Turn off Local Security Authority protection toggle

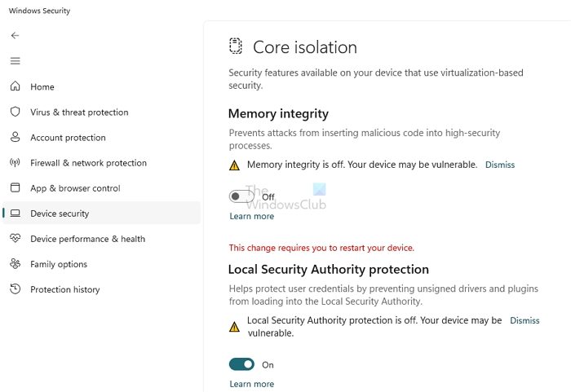[241, 364]
